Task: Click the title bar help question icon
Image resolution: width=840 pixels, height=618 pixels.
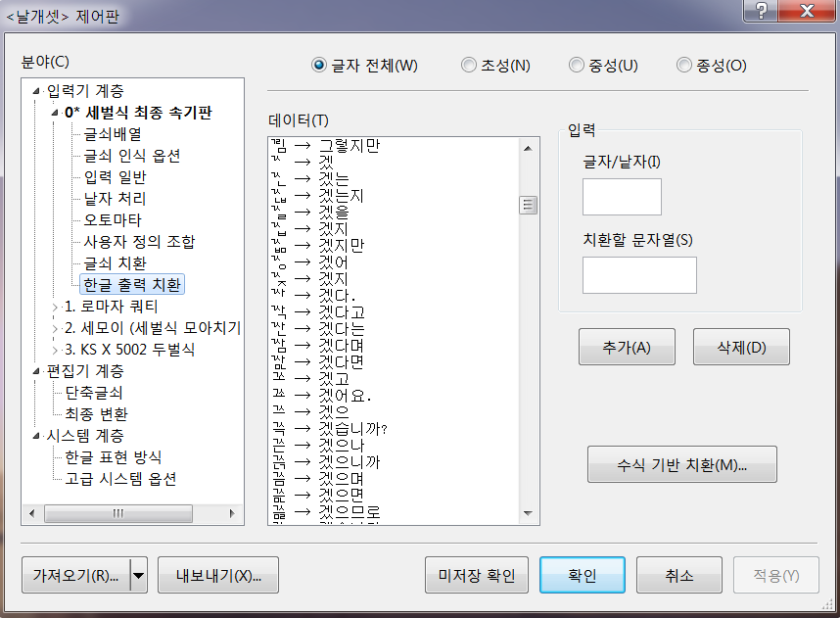Action: pos(761,10)
